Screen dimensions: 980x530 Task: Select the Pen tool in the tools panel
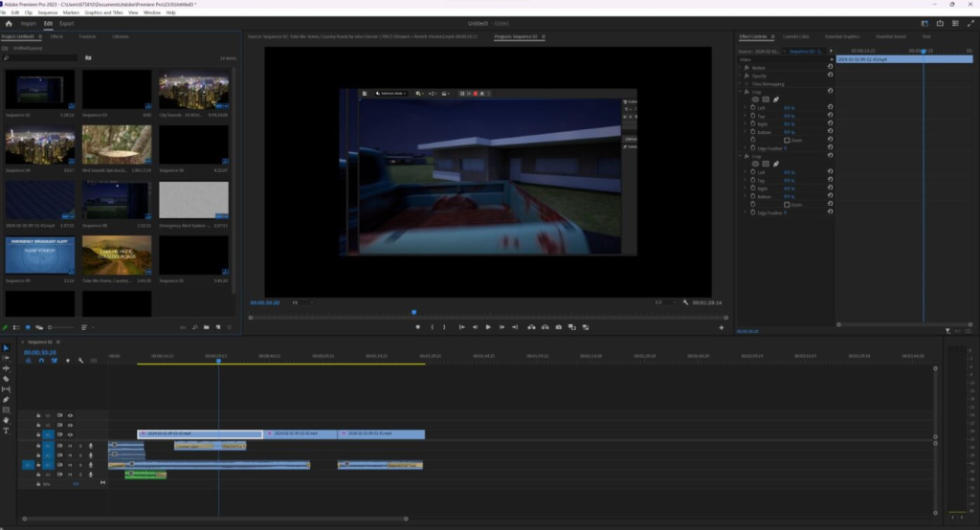click(x=6, y=400)
